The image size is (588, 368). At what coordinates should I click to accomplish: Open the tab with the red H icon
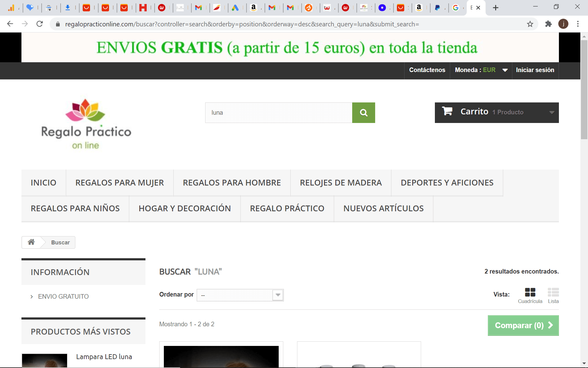click(143, 8)
